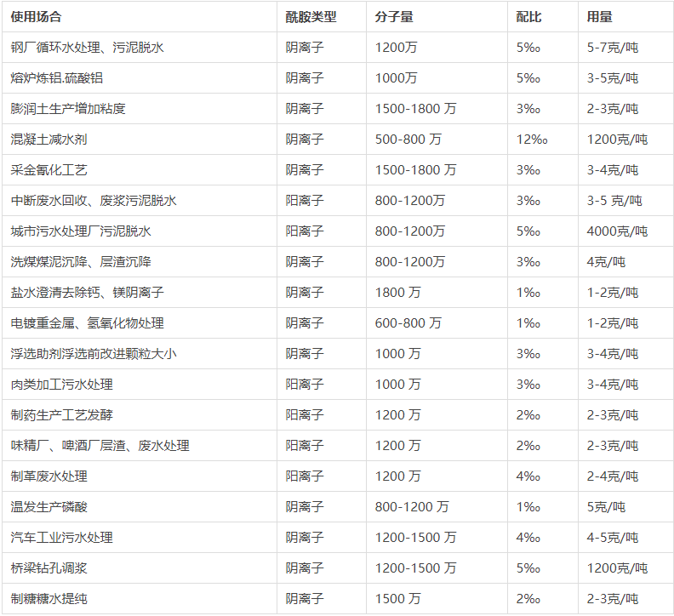
Task: Click the 洗煤煤泥沉降、层渣沉降 cell
Action: tap(81, 262)
